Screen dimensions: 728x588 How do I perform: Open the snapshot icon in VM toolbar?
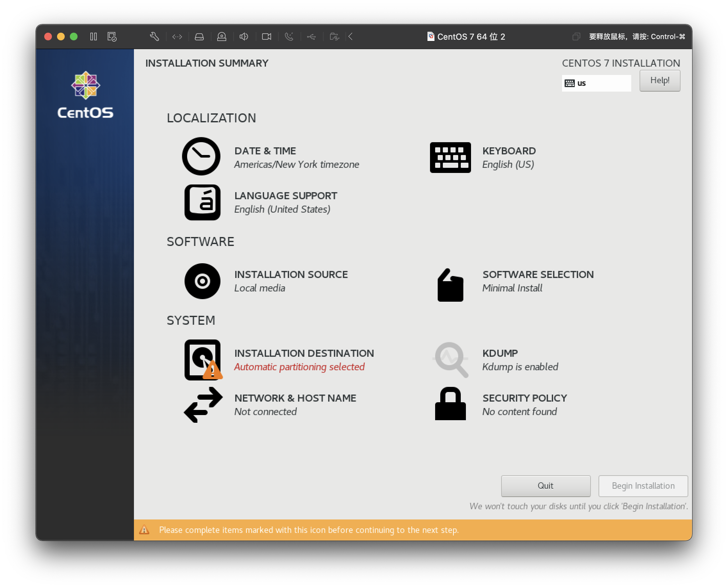point(112,37)
